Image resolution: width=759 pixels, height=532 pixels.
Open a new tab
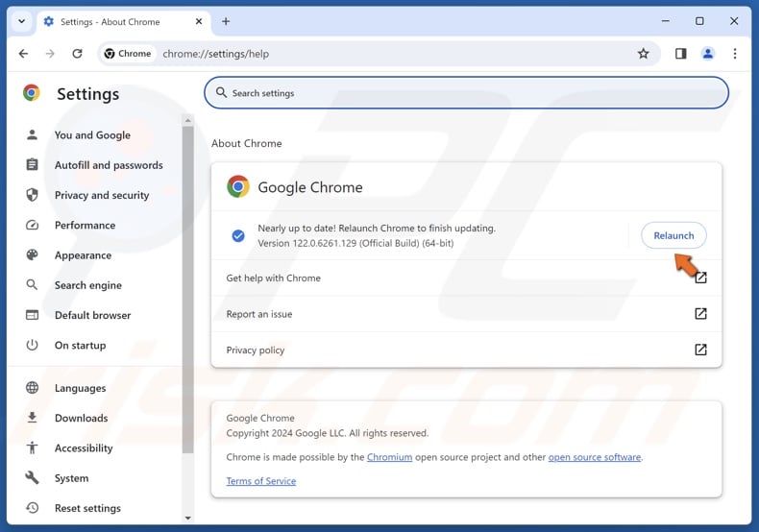coord(226,21)
